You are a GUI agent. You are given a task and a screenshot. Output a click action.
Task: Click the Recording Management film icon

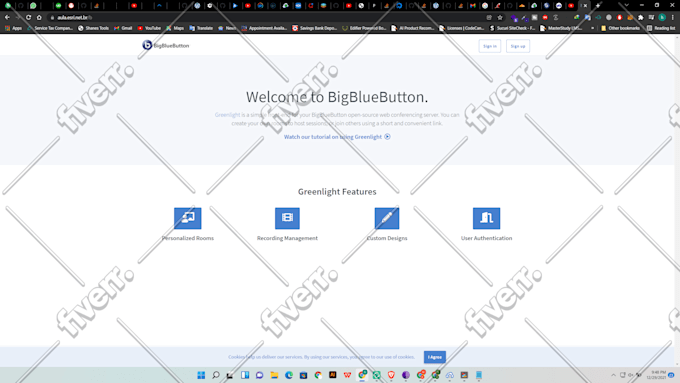287,218
